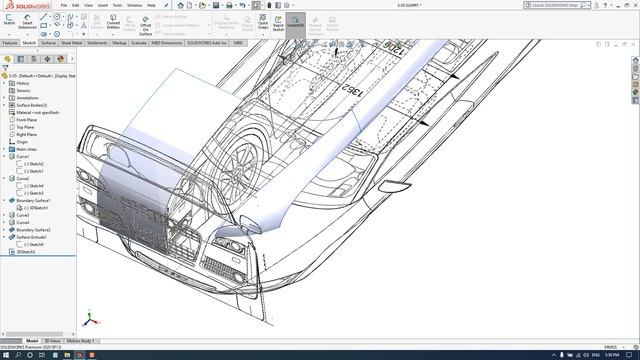640x360 pixels.
Task: Open the File menu
Action: pyautogui.click(x=64, y=5)
